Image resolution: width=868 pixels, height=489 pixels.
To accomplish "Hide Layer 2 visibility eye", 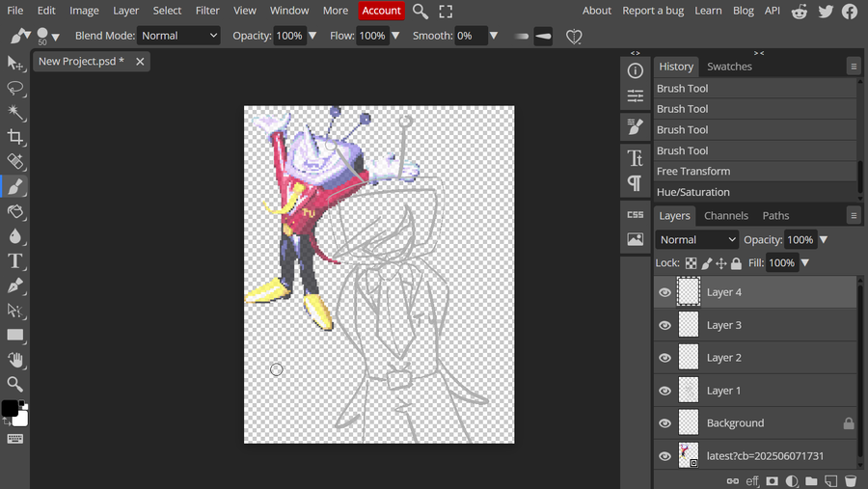I will point(665,358).
